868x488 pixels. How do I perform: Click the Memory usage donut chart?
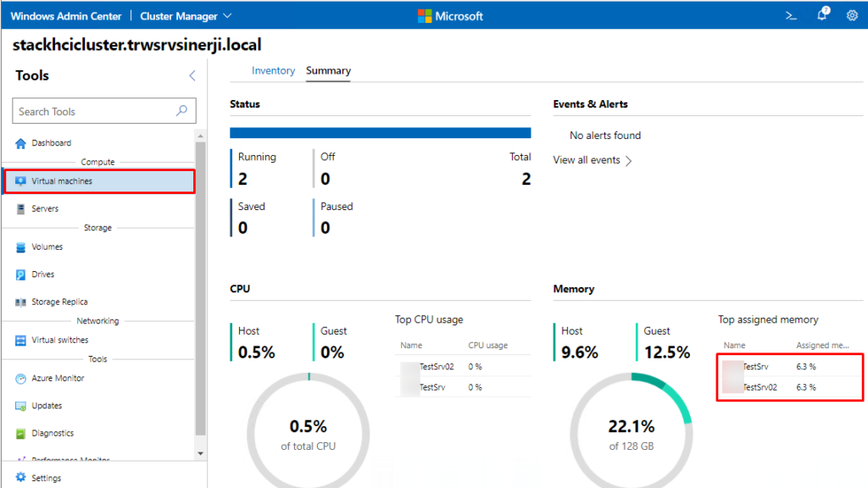coord(631,431)
